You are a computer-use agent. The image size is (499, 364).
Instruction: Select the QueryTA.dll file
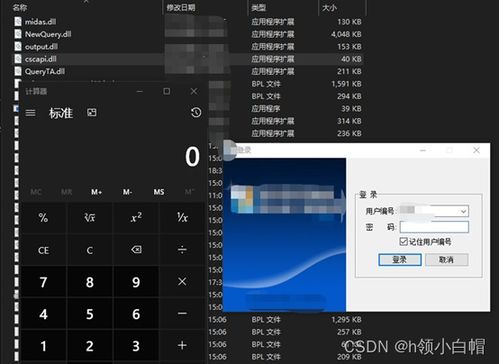(45, 71)
